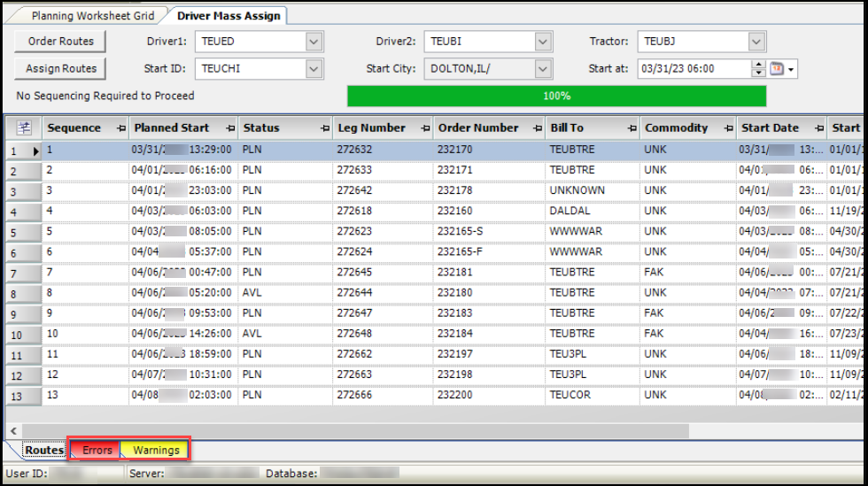Open the Driver2 dropdown

pos(542,42)
